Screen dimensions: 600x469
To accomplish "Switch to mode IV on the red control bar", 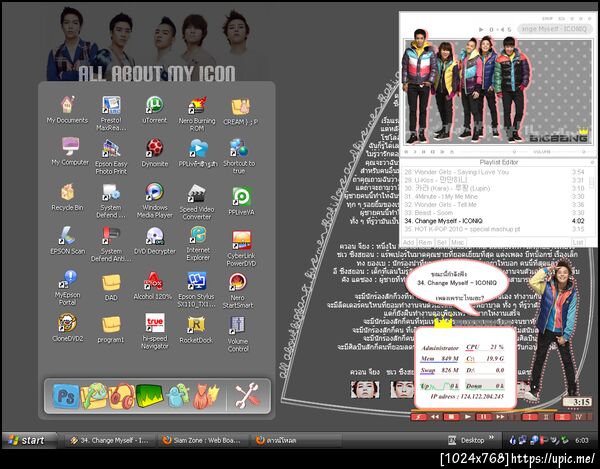I will click(578, 417).
